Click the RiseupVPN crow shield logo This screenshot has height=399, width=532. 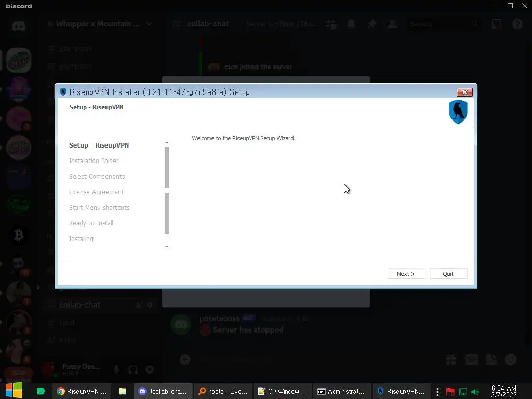[x=458, y=112]
